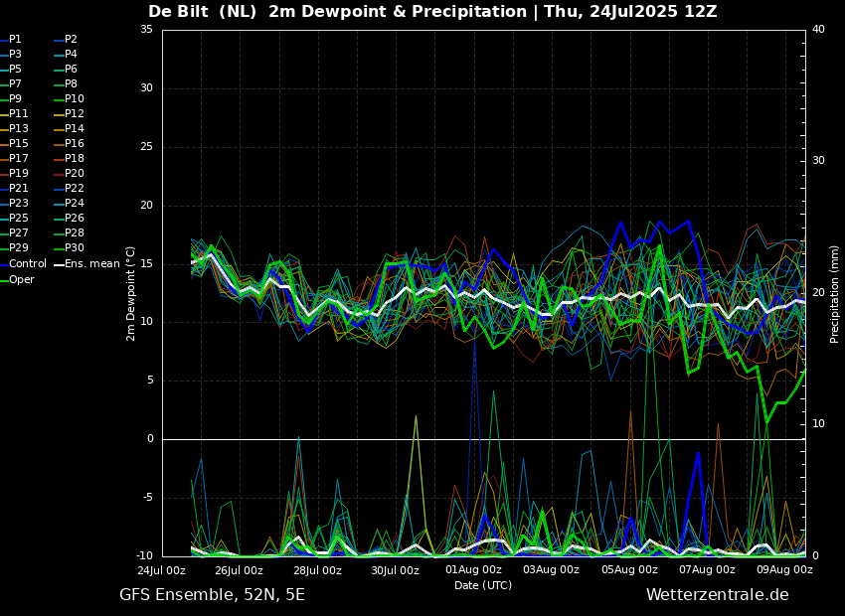The width and height of the screenshot is (845, 616).
Task: Click the P10 legend entry
Action: 75,99
